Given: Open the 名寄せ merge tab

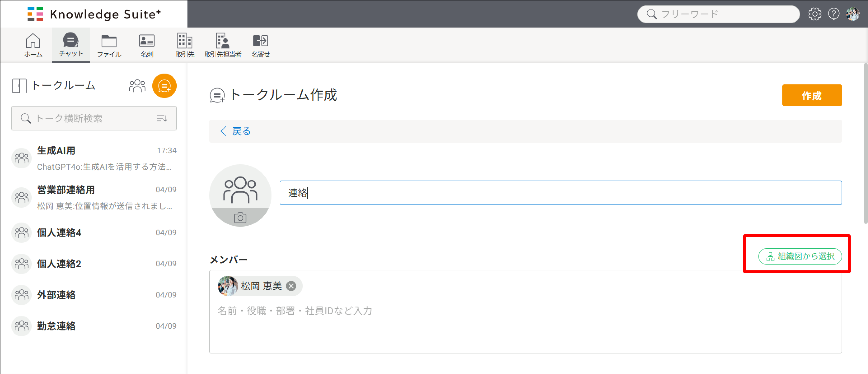Looking at the screenshot, I should click(260, 45).
